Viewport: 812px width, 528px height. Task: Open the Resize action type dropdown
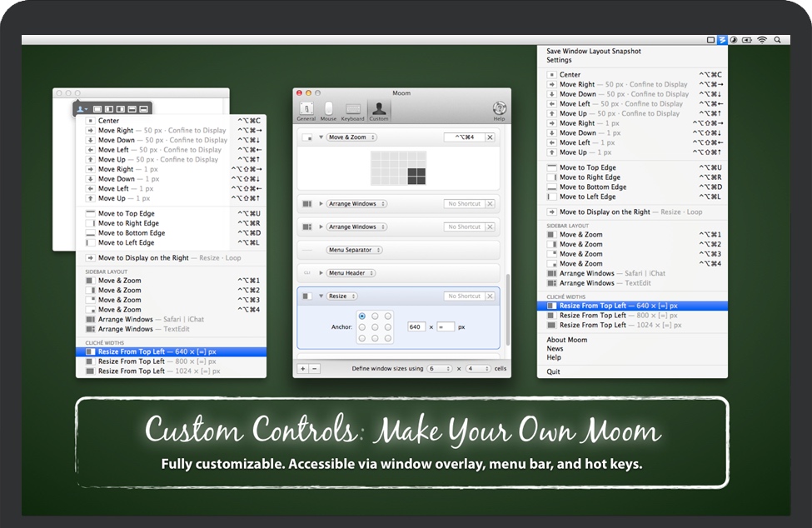click(x=341, y=296)
